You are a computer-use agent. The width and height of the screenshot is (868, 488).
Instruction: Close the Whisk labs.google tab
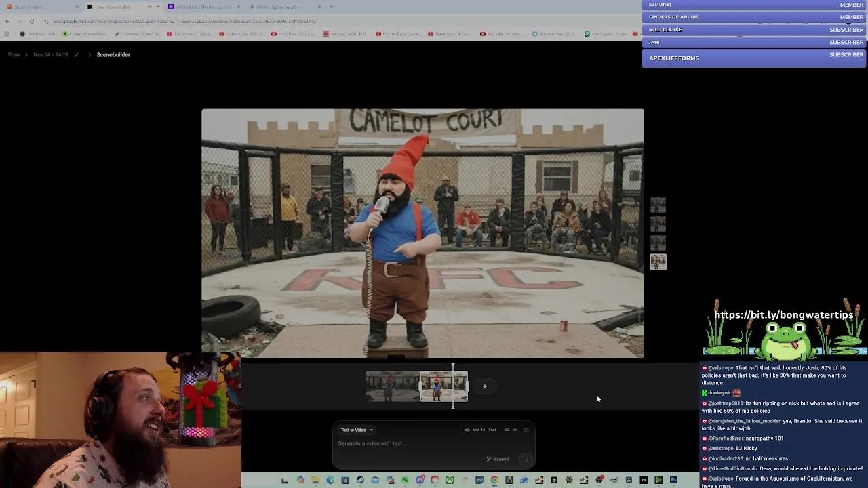click(319, 7)
